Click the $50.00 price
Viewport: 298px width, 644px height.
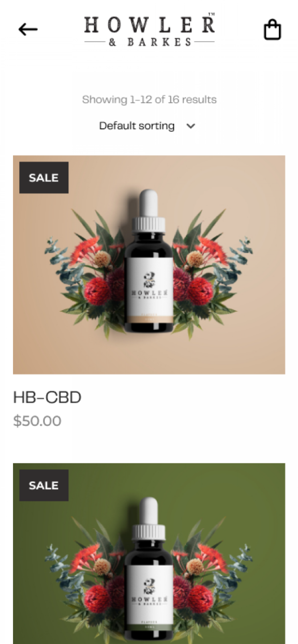[x=37, y=421]
